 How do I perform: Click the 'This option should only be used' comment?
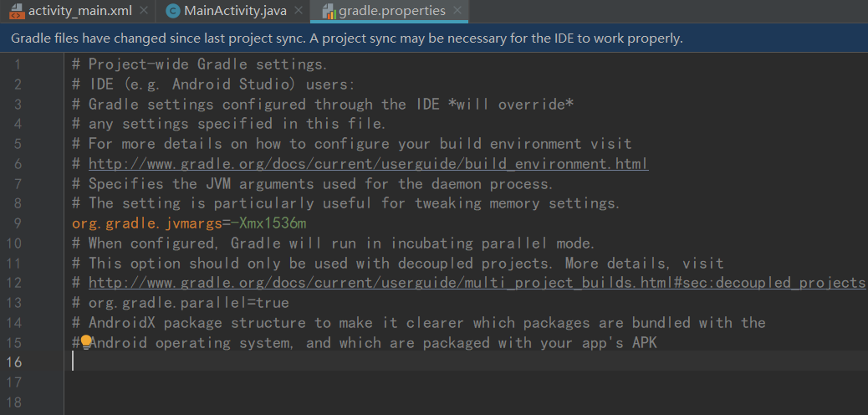tap(397, 263)
